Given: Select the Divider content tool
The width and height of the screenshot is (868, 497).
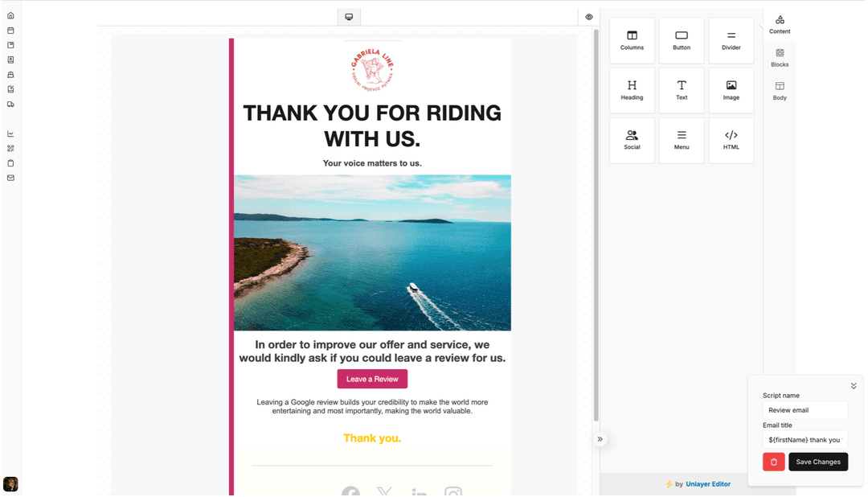Looking at the screenshot, I should (731, 40).
